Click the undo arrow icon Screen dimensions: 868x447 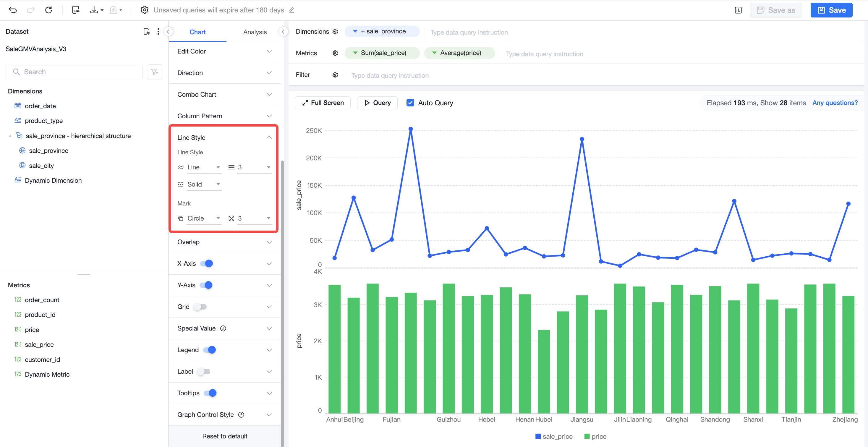pos(13,10)
